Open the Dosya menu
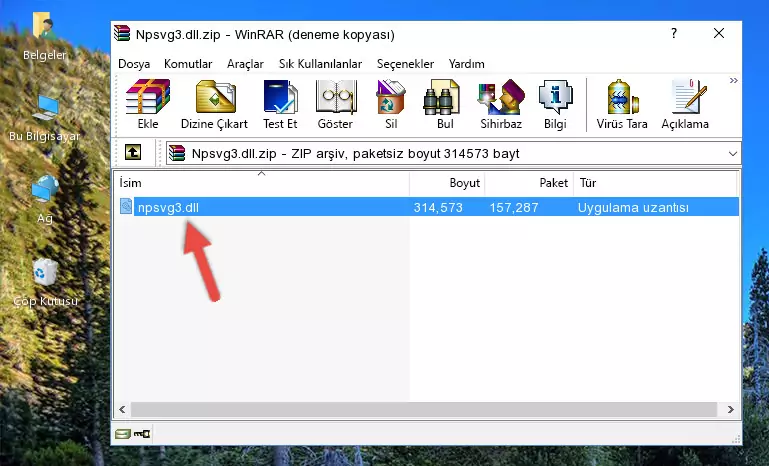Screen dimensions: 769x466 click(134, 64)
